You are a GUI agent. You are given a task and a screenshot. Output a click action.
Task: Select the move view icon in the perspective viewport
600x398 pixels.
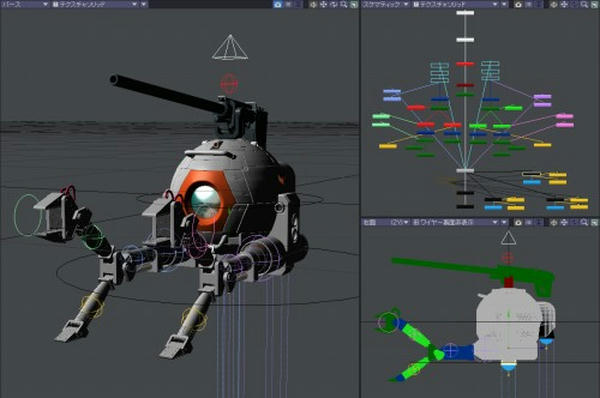(x=323, y=4)
